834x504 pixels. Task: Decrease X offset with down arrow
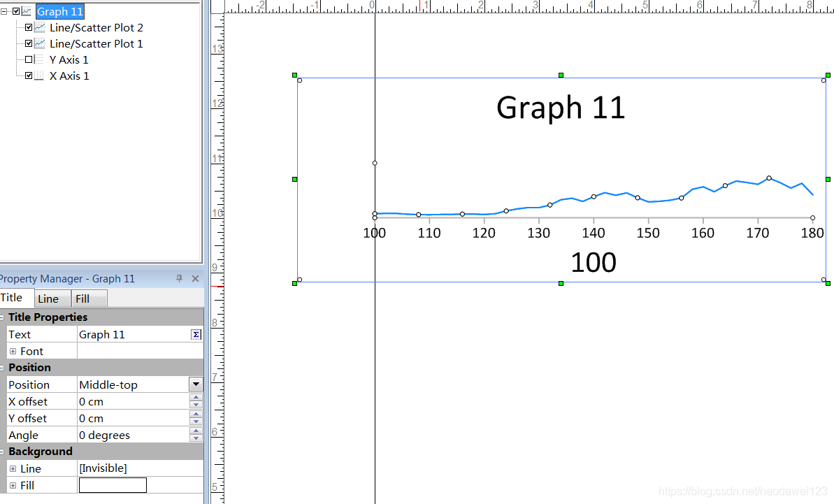pyautogui.click(x=196, y=405)
